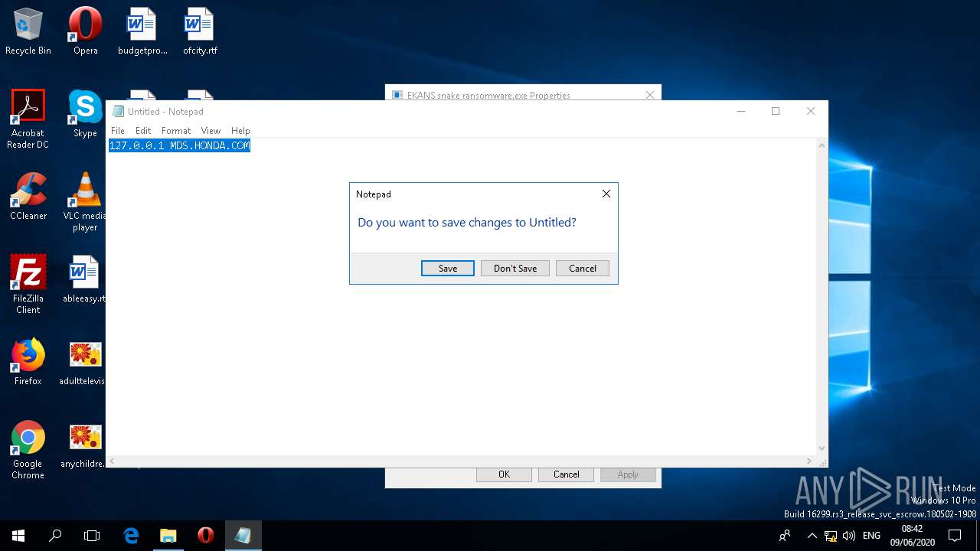Viewport: 980px width, 551px height.
Task: Click the Notepad vertical scrollbar down arrow
Action: (822, 448)
